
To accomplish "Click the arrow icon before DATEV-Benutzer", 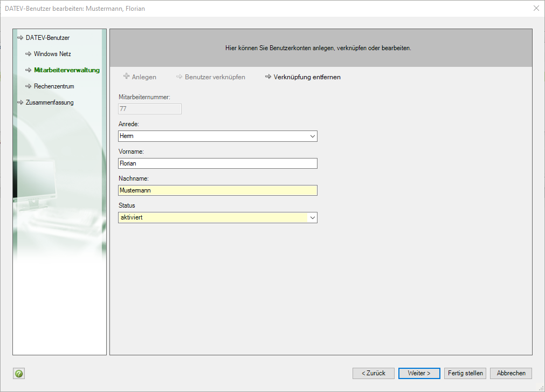I will (x=20, y=38).
